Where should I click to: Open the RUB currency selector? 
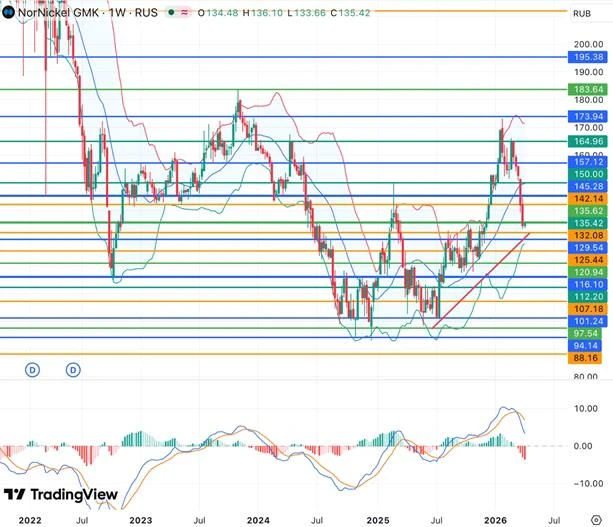(581, 14)
